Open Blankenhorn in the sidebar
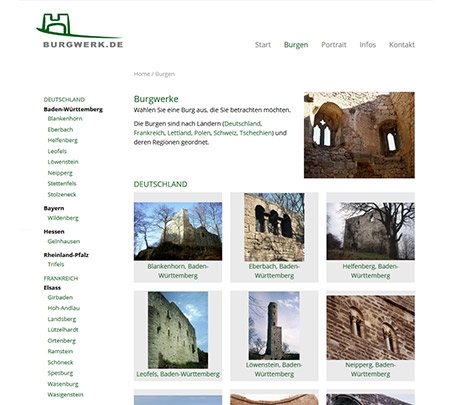This screenshot has width=470, height=405. coord(65,119)
